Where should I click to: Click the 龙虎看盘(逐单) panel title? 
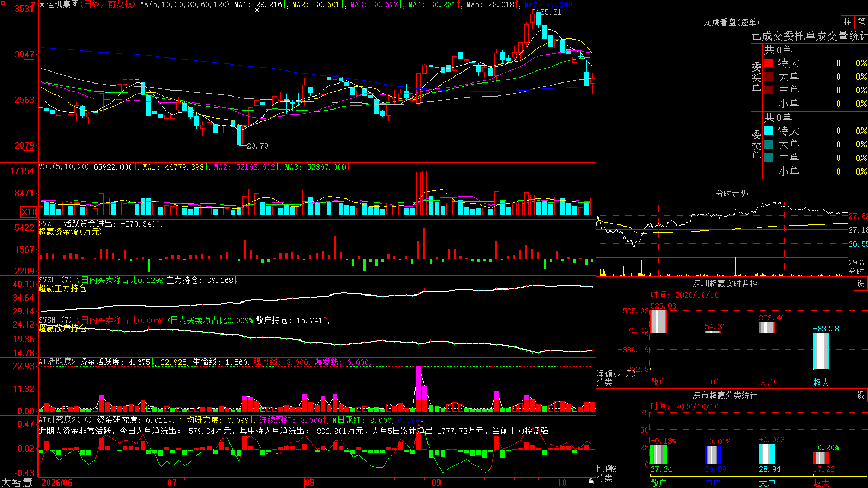click(732, 22)
